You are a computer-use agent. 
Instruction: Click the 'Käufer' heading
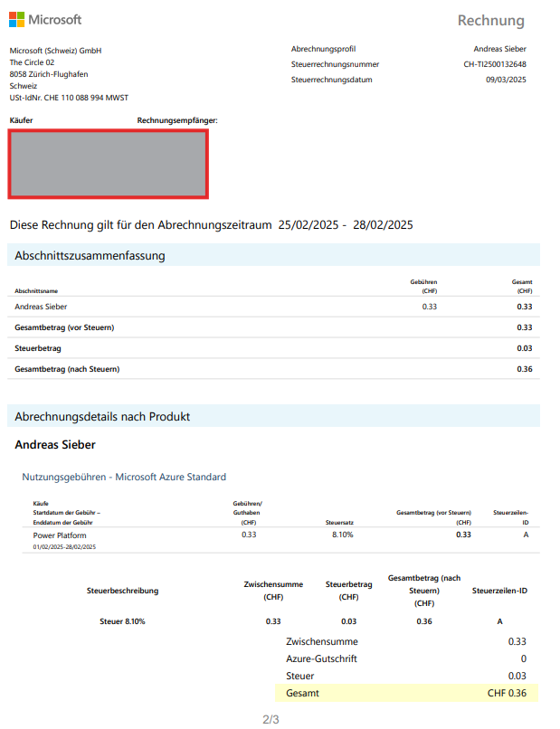pyautogui.click(x=22, y=120)
